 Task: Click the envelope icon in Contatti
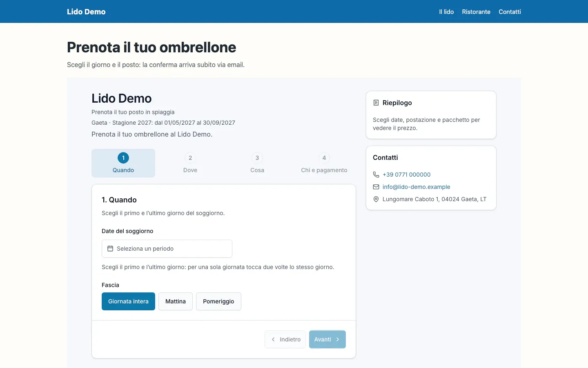coord(376,187)
